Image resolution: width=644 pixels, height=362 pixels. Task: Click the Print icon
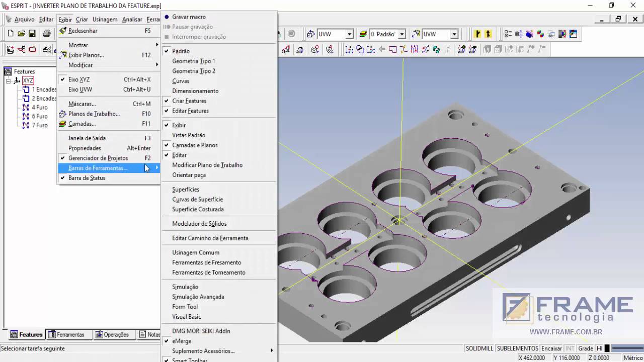[47, 34]
